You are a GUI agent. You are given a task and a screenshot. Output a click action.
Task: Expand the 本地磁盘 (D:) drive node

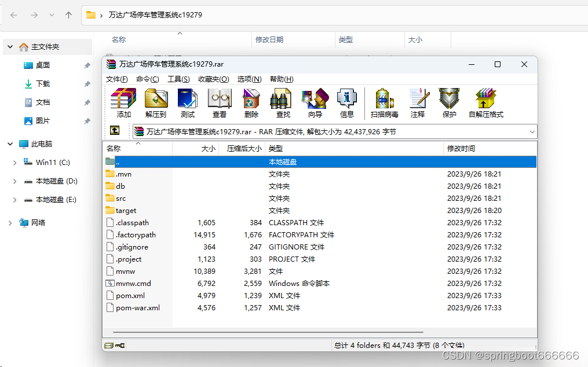(14, 181)
